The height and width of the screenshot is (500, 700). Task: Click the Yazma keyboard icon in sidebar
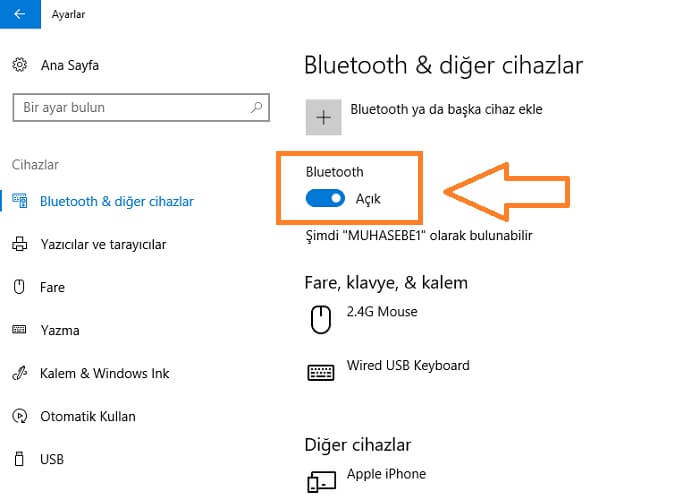(x=19, y=330)
